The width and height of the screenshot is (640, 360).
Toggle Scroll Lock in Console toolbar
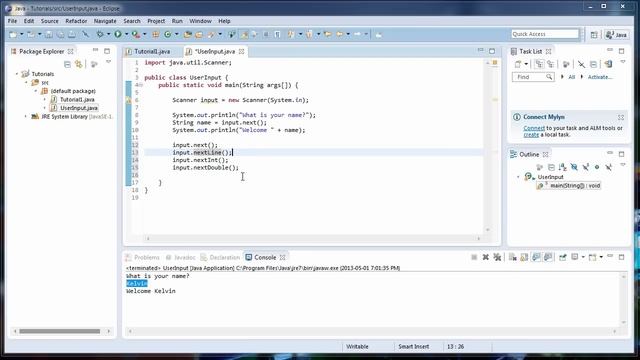pos(524,257)
